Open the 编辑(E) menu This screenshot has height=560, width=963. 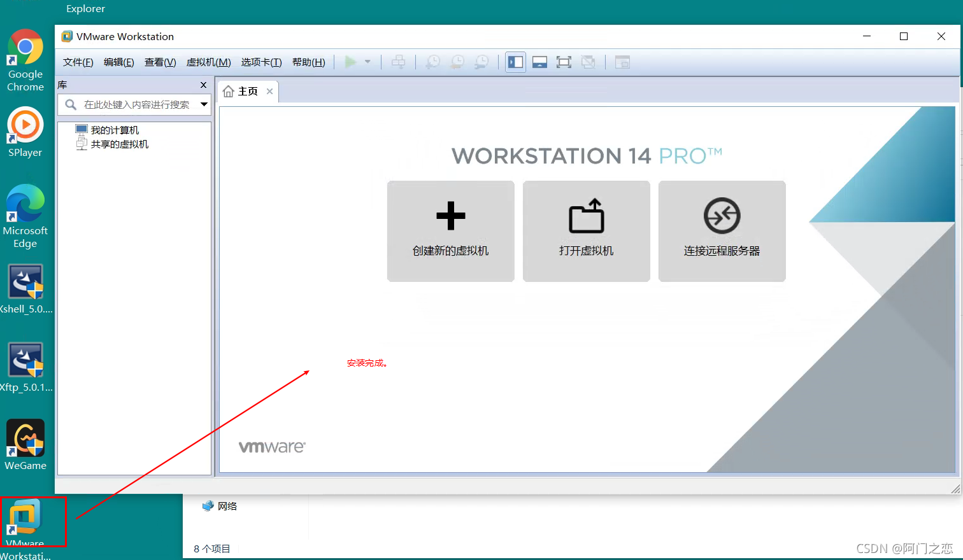coord(118,62)
